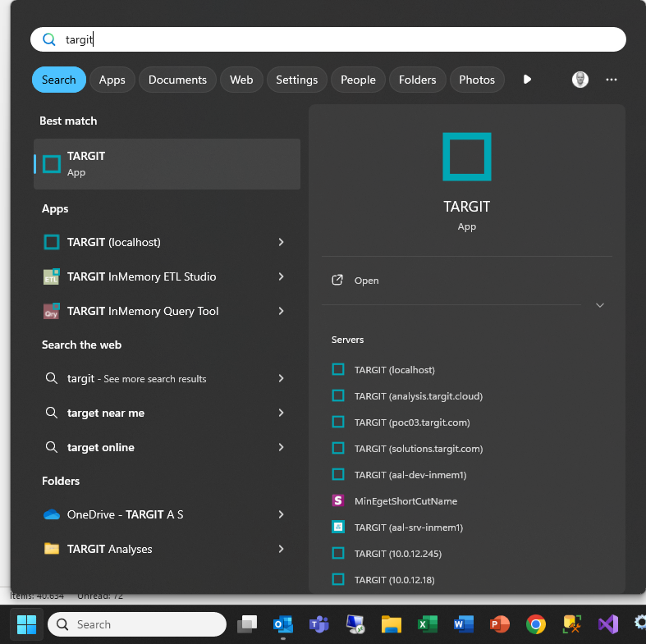Screen dimensions: 646x644
Task: Click the user profile avatar
Action: [580, 80]
